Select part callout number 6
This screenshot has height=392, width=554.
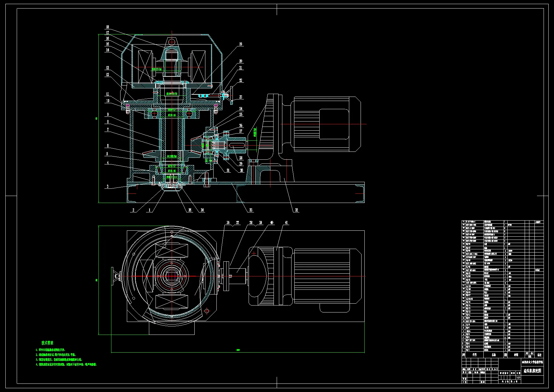point(108,146)
